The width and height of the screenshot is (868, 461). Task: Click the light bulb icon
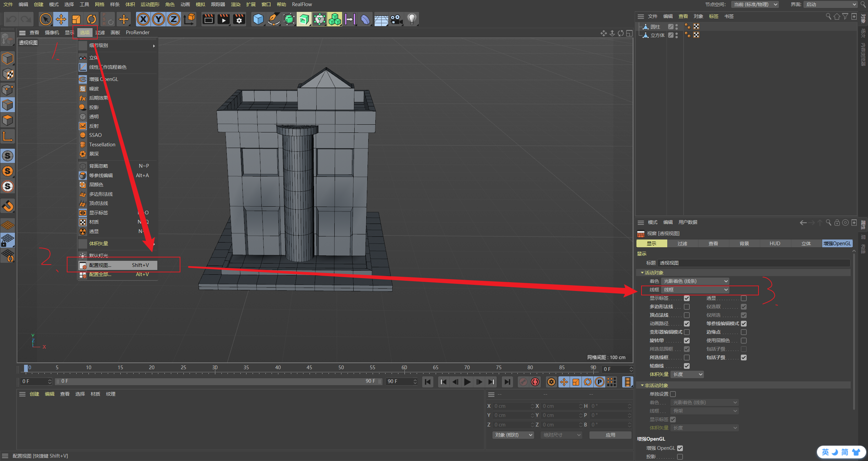(x=412, y=19)
